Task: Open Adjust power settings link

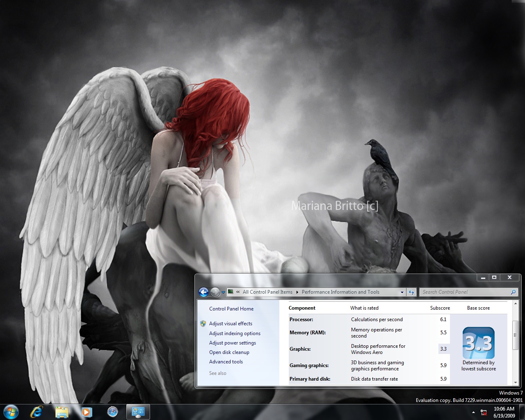Action: (233, 343)
